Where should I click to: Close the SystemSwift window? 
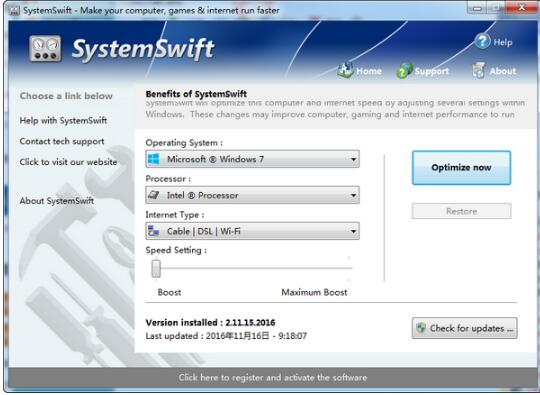click(x=522, y=8)
